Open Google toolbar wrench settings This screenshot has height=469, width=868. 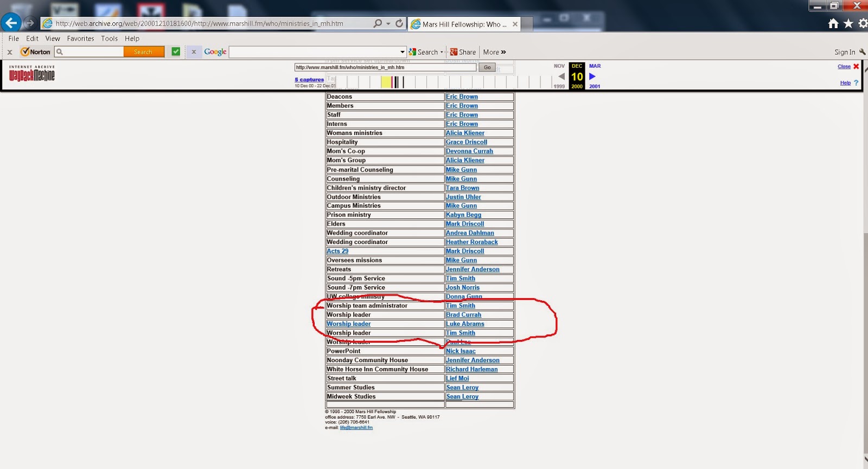(x=862, y=52)
